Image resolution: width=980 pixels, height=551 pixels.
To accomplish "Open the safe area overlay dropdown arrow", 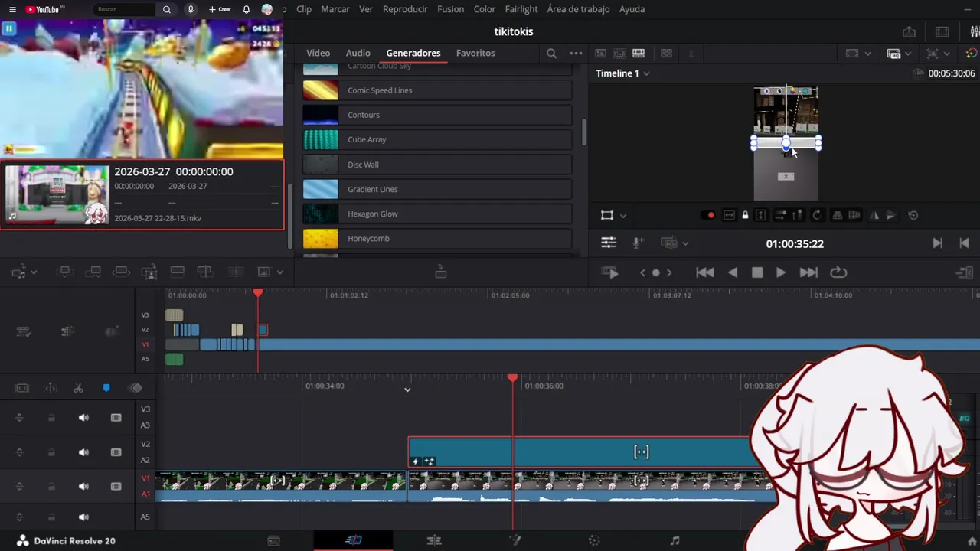I will click(x=867, y=54).
